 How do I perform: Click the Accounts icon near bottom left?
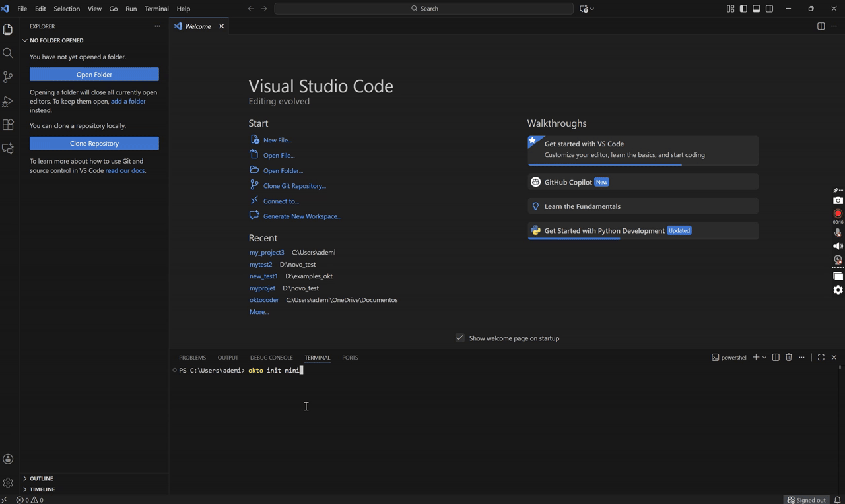pyautogui.click(x=8, y=458)
